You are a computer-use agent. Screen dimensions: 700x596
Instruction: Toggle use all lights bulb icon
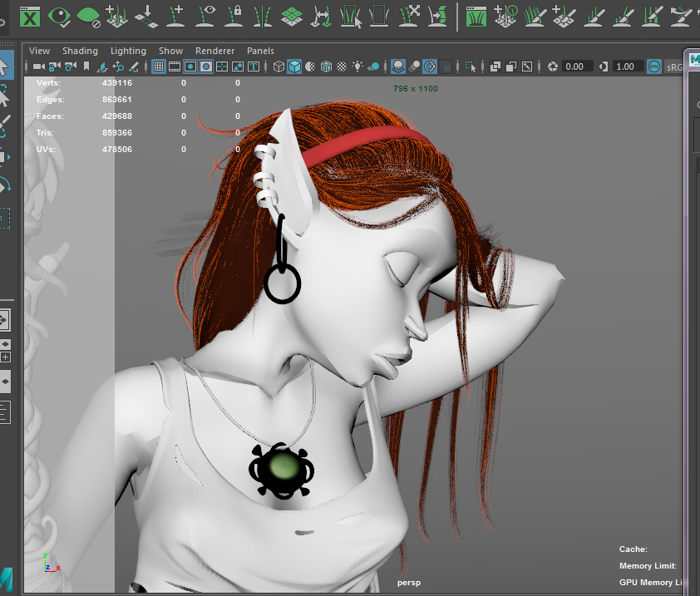(x=357, y=67)
